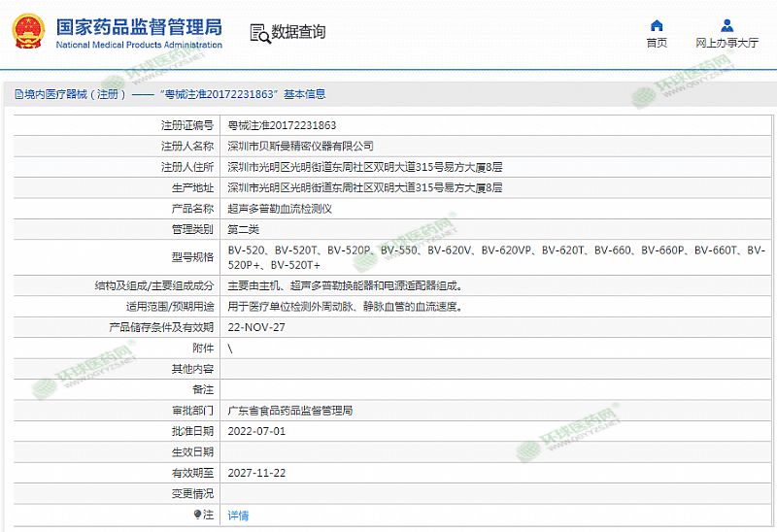The image size is (777, 532).
Task: Click the 网上办事大厅 person icon
Action: pyautogui.click(x=727, y=25)
